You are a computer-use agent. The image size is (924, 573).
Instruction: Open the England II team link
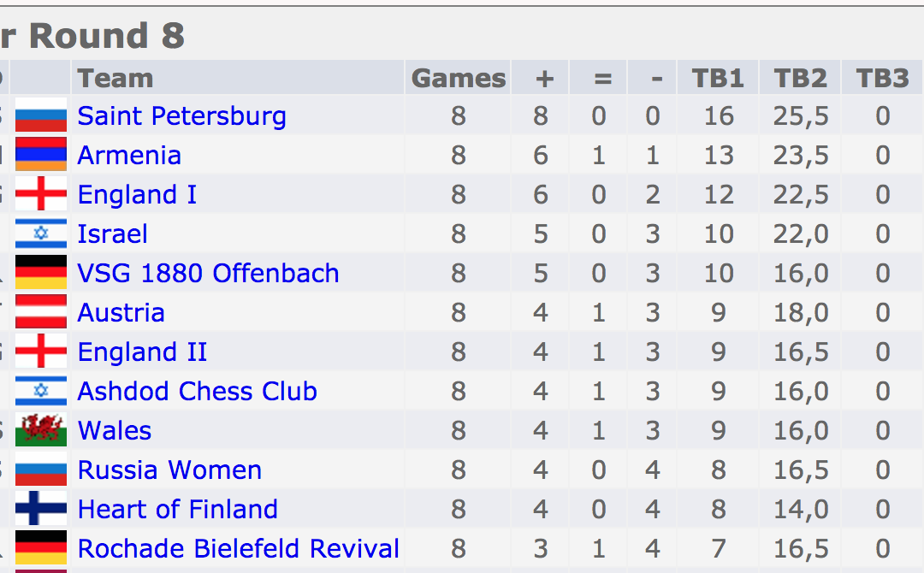pyautogui.click(x=142, y=352)
